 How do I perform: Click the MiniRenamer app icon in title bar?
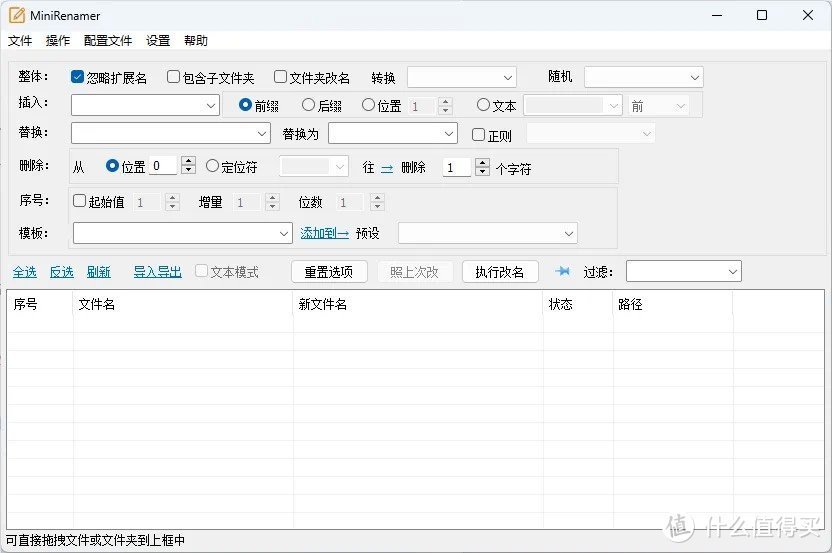16,15
